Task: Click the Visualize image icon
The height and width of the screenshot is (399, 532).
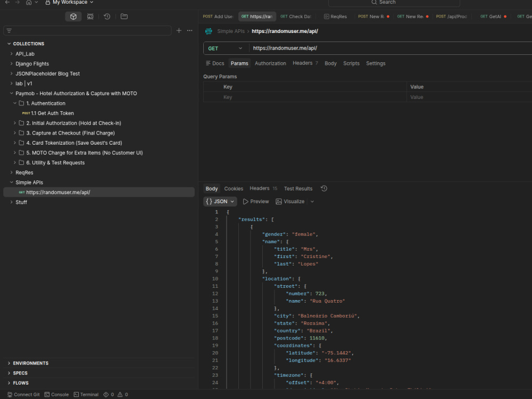Action: tap(279, 202)
